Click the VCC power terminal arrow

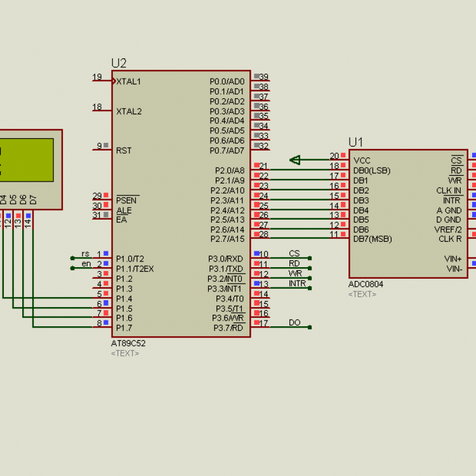coord(295,160)
